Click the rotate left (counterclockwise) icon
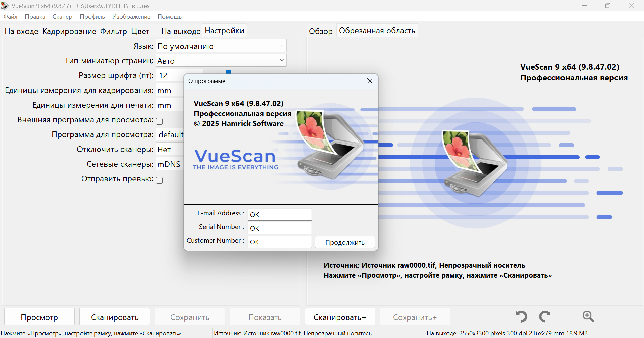Viewport: 644px width, 338px height. (521, 317)
